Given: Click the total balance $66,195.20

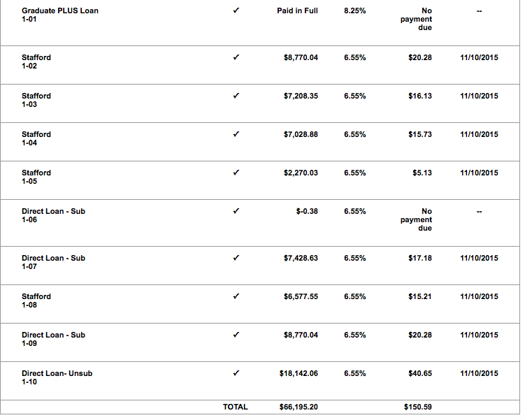Looking at the screenshot, I should tap(299, 407).
